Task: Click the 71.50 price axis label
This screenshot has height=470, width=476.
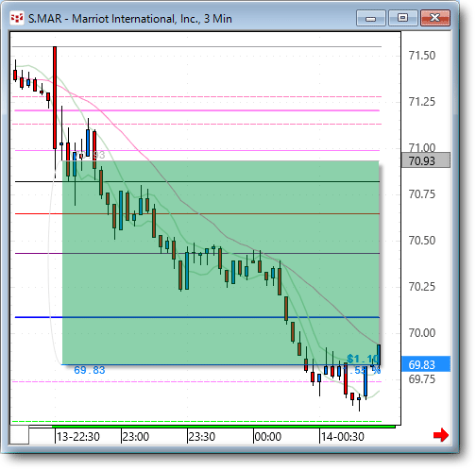Action: [x=422, y=56]
